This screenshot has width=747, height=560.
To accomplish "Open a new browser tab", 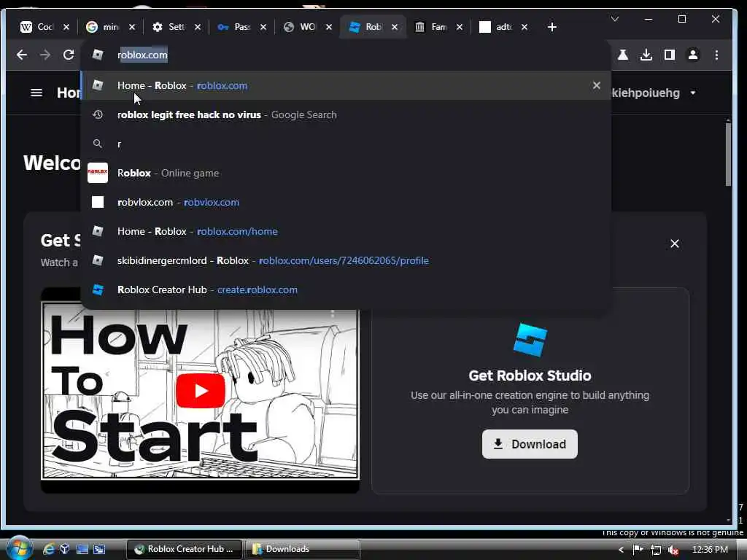I will [x=551, y=27].
